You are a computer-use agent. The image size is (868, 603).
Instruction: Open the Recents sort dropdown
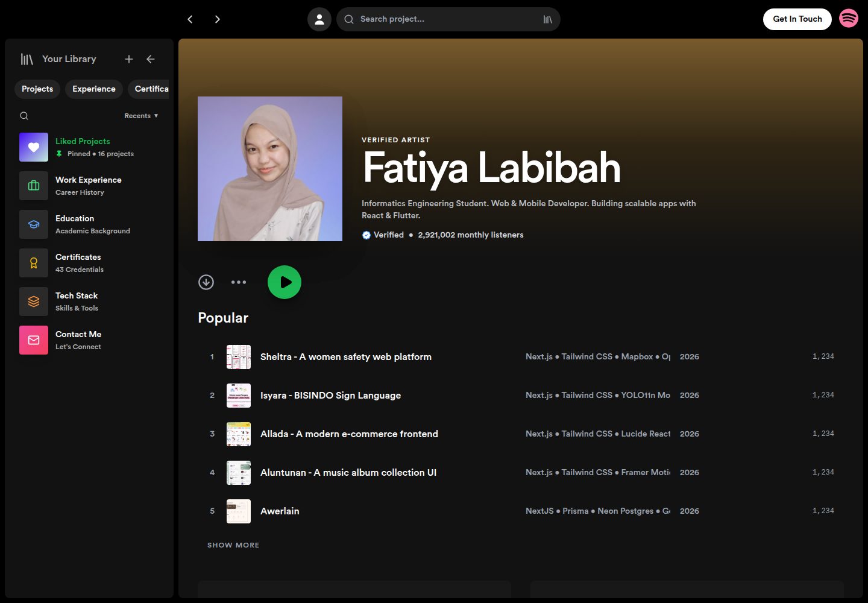142,116
